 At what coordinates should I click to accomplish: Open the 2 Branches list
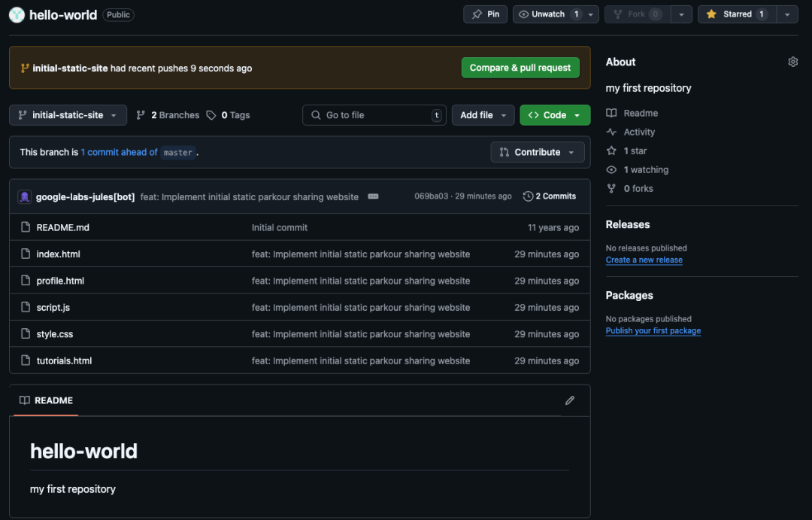click(x=168, y=115)
